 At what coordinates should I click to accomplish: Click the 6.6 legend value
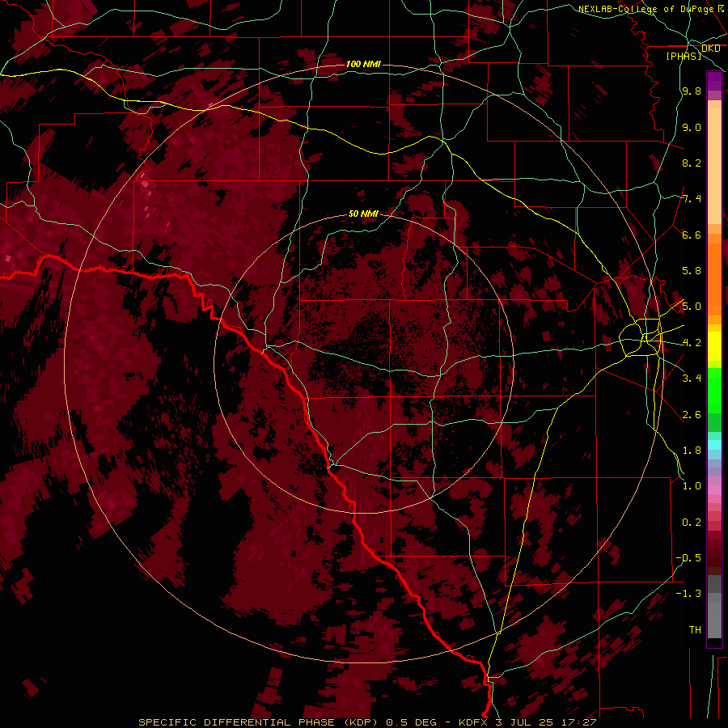(692, 235)
